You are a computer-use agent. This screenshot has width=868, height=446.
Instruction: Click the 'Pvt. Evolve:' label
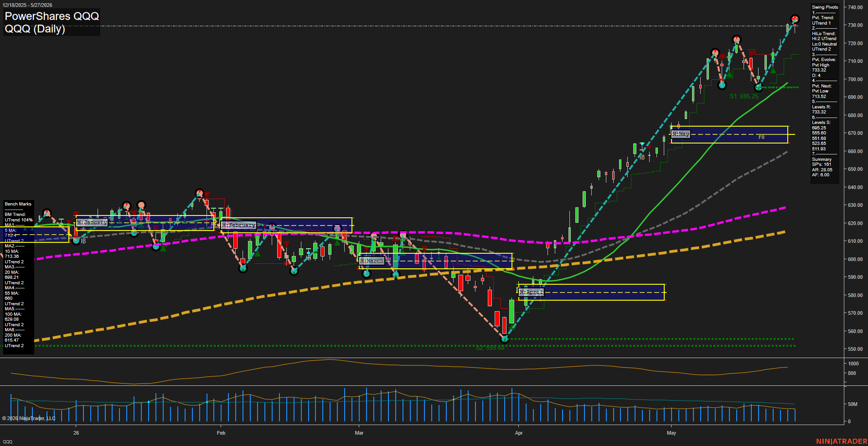(824, 60)
